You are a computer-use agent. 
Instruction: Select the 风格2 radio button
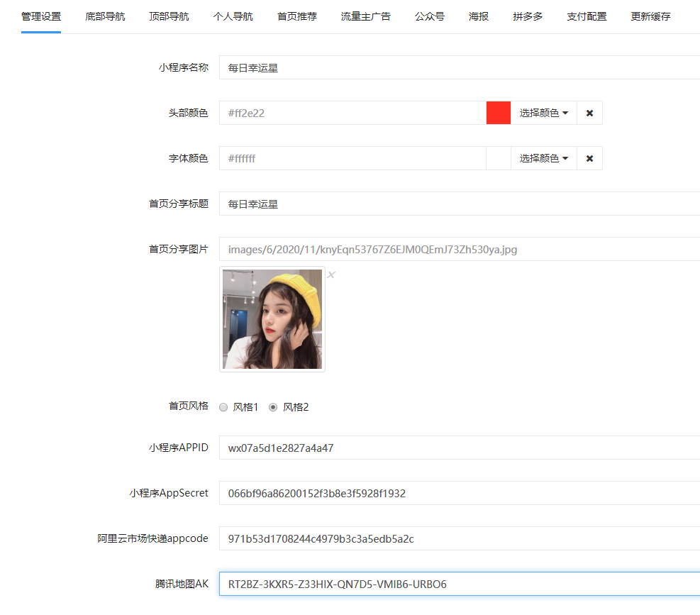tap(273, 407)
